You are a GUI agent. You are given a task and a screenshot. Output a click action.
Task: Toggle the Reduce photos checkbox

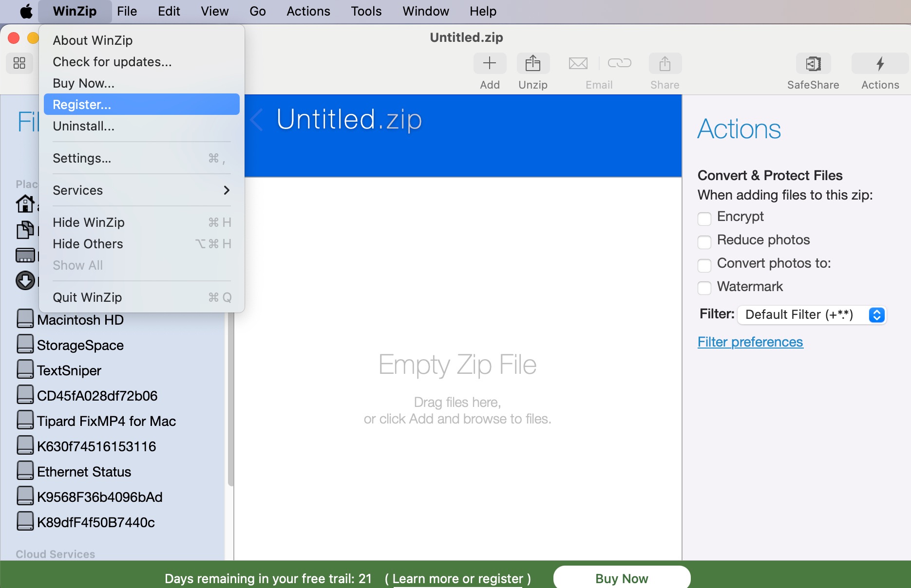[x=704, y=242]
